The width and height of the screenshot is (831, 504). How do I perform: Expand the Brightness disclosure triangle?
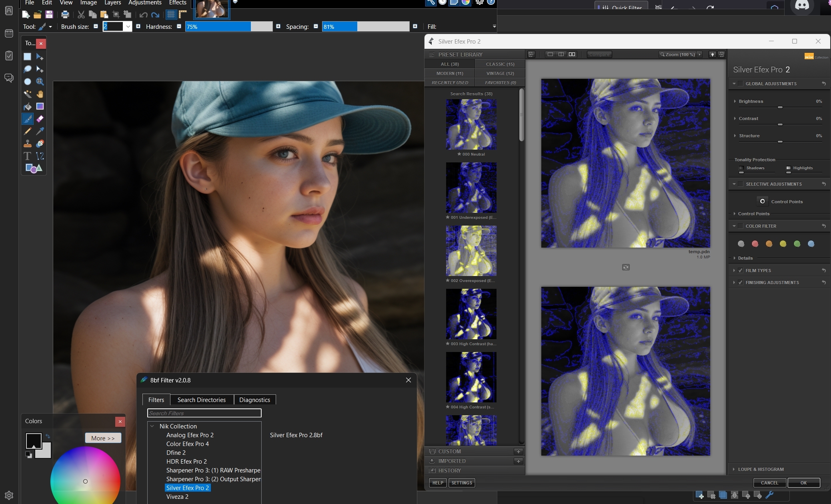coord(735,101)
